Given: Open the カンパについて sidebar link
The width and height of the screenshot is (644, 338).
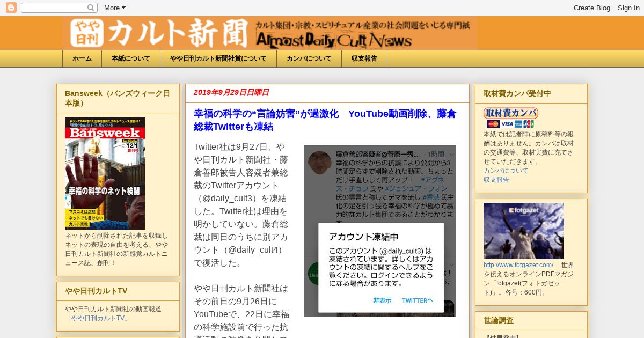Looking at the screenshot, I should coord(506,171).
